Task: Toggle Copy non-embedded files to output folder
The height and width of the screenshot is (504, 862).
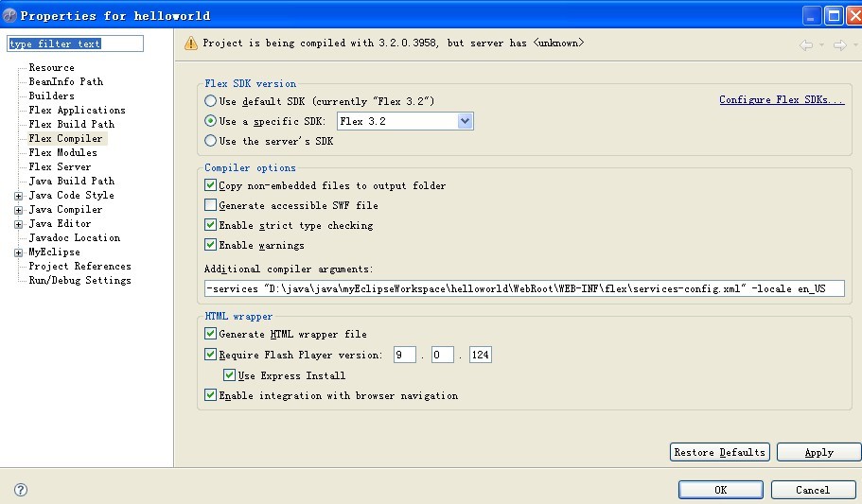Action: (211, 185)
